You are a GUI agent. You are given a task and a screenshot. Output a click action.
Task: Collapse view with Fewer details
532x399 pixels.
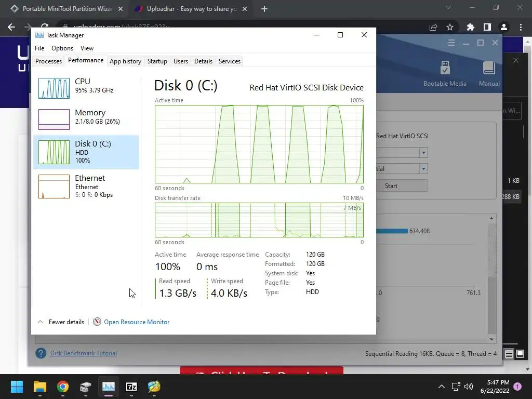(x=61, y=322)
